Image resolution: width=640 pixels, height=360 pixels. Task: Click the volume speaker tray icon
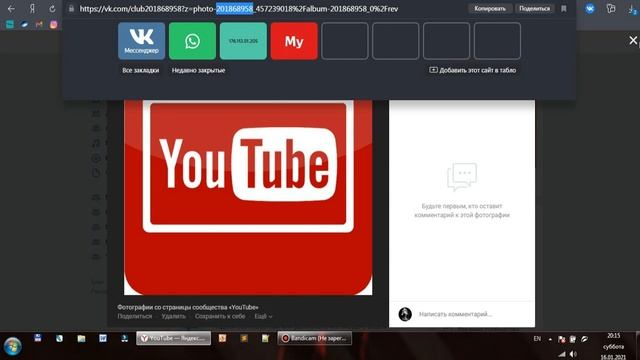point(573,354)
